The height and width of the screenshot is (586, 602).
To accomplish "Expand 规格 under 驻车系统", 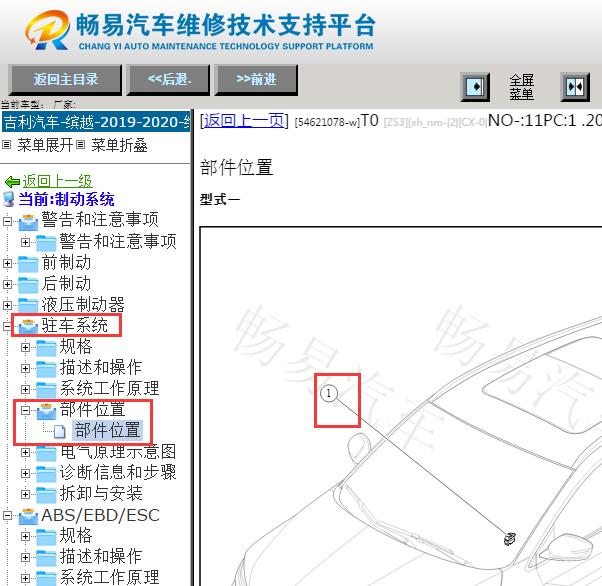I will point(25,347).
